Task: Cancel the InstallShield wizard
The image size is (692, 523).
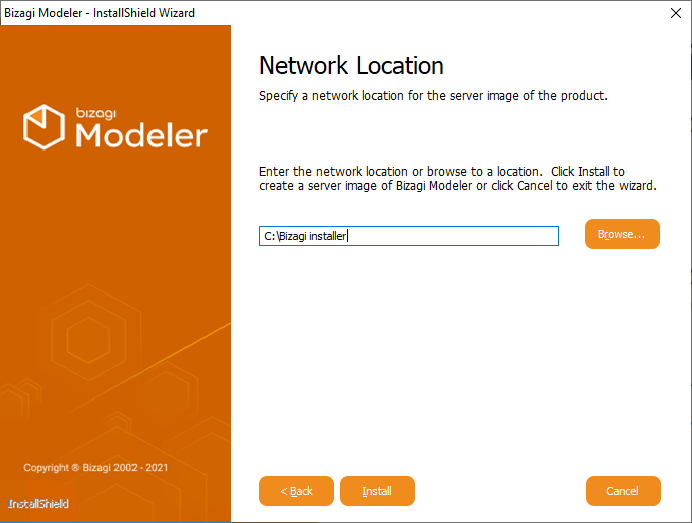Action: [623, 491]
